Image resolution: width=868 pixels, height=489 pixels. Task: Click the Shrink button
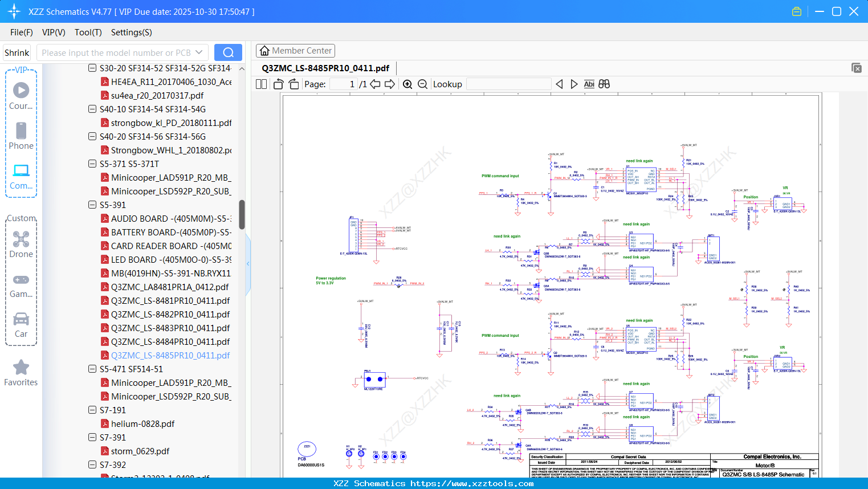point(17,52)
